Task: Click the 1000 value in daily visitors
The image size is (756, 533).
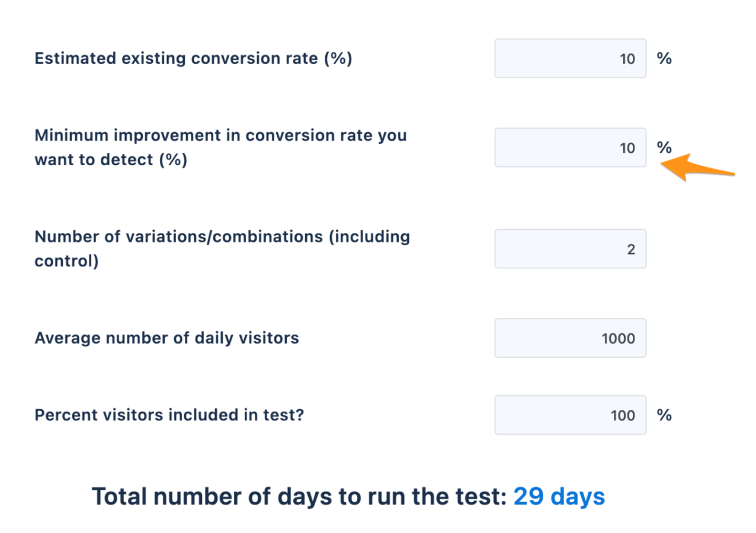Action: pos(618,339)
